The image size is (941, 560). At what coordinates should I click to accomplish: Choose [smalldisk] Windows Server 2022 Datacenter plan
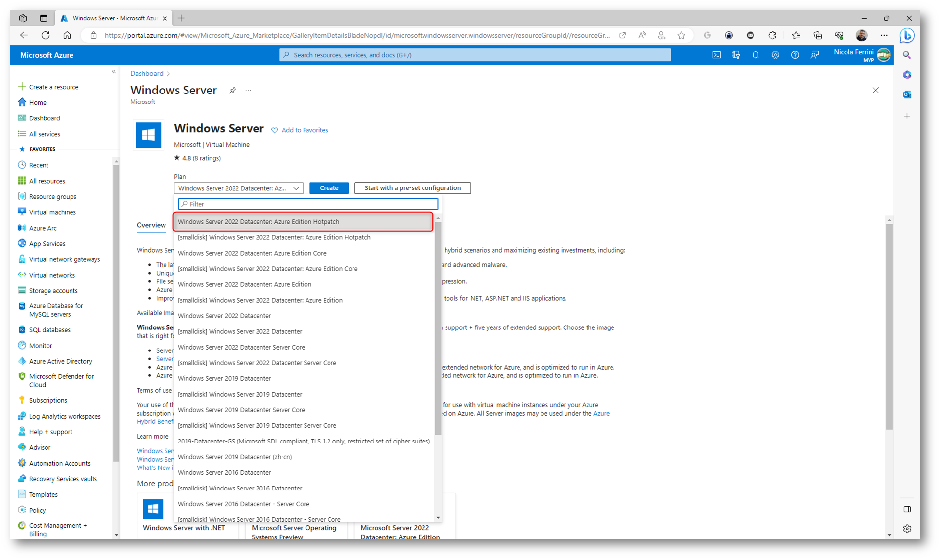(303, 331)
